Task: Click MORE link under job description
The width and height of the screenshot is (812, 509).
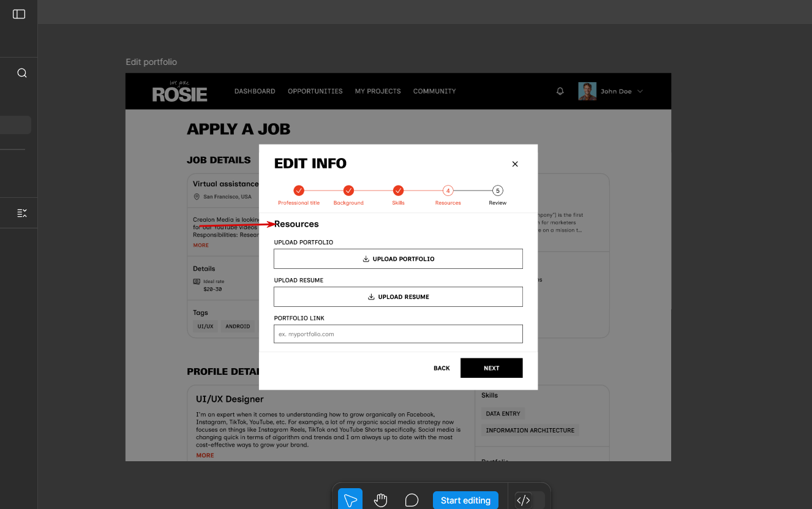Action: 201,245
